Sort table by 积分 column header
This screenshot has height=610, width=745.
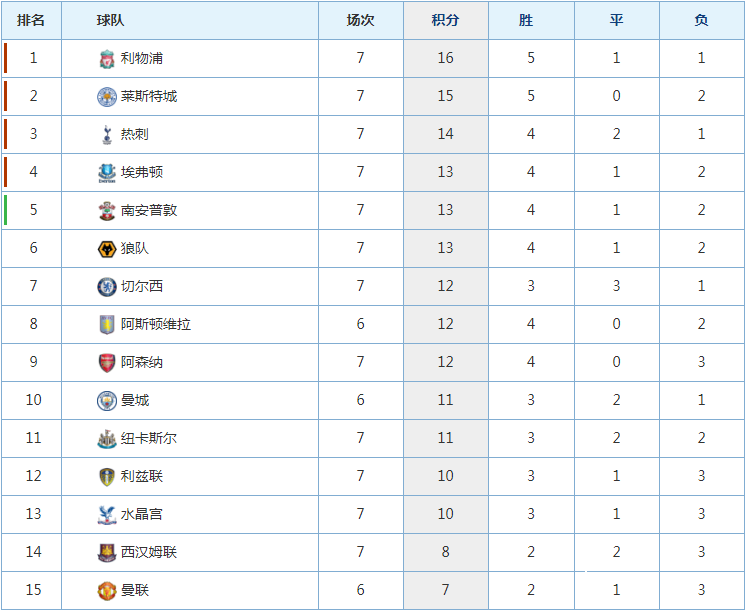445,20
